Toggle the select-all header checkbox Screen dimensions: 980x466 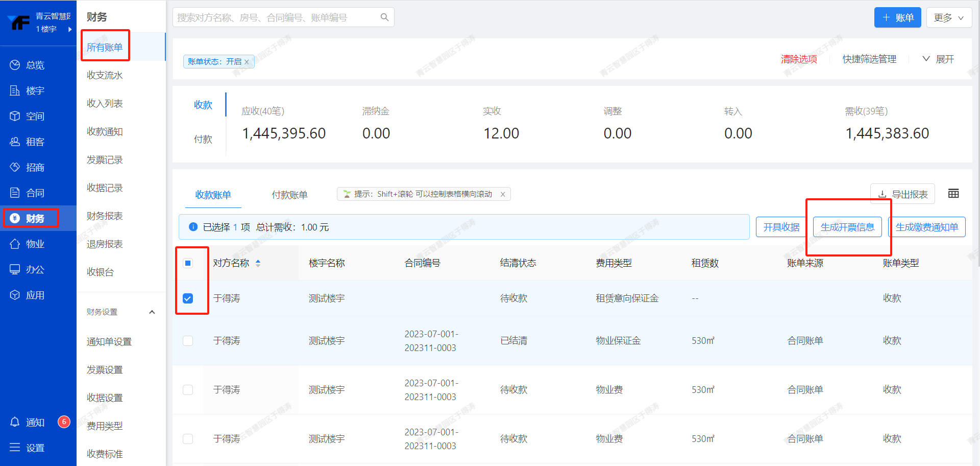click(x=188, y=263)
